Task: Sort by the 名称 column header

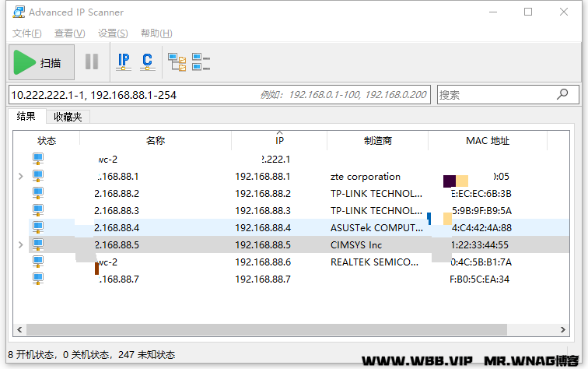Action: 156,141
